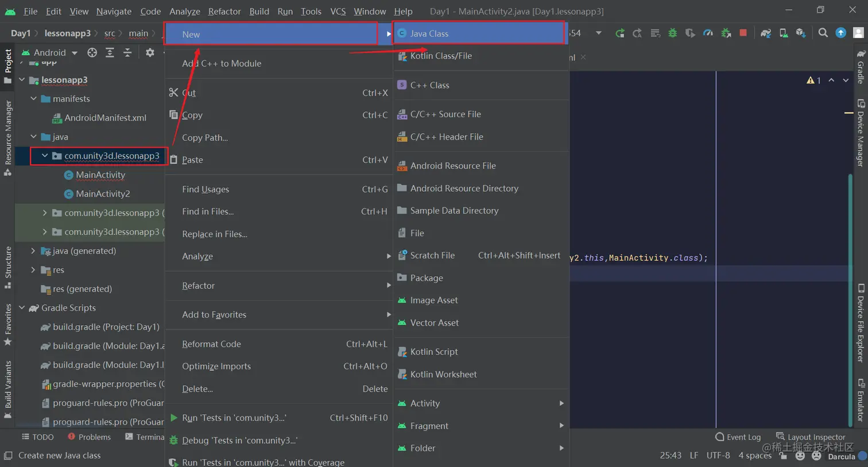Open the Layout Inspector
The height and width of the screenshot is (467, 868).
pyautogui.click(x=811, y=437)
